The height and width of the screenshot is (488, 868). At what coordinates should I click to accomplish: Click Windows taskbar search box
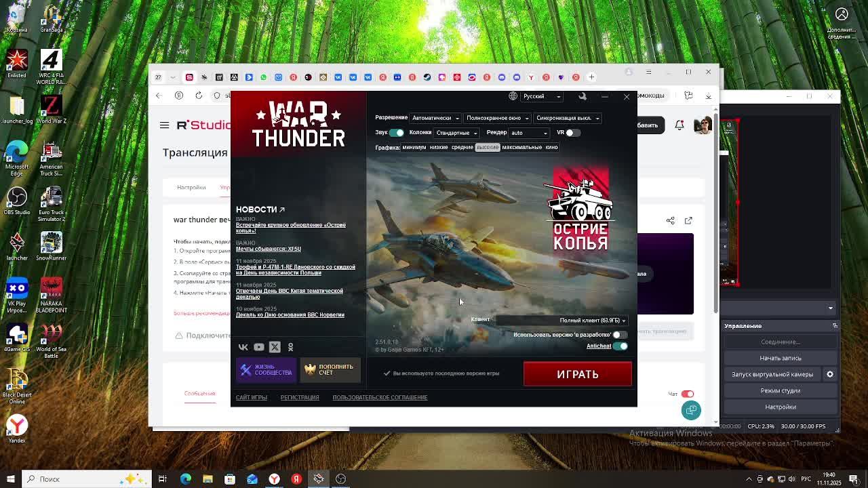(x=88, y=479)
